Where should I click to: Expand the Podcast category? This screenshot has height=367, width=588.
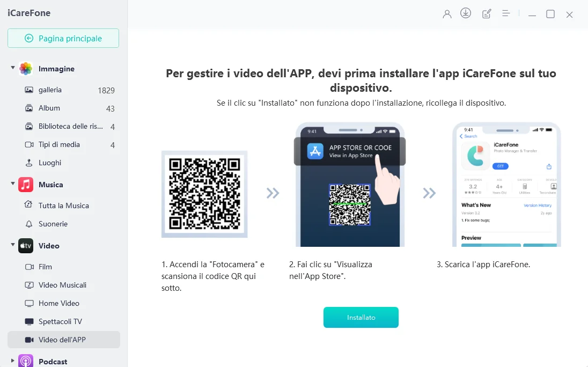coord(12,362)
